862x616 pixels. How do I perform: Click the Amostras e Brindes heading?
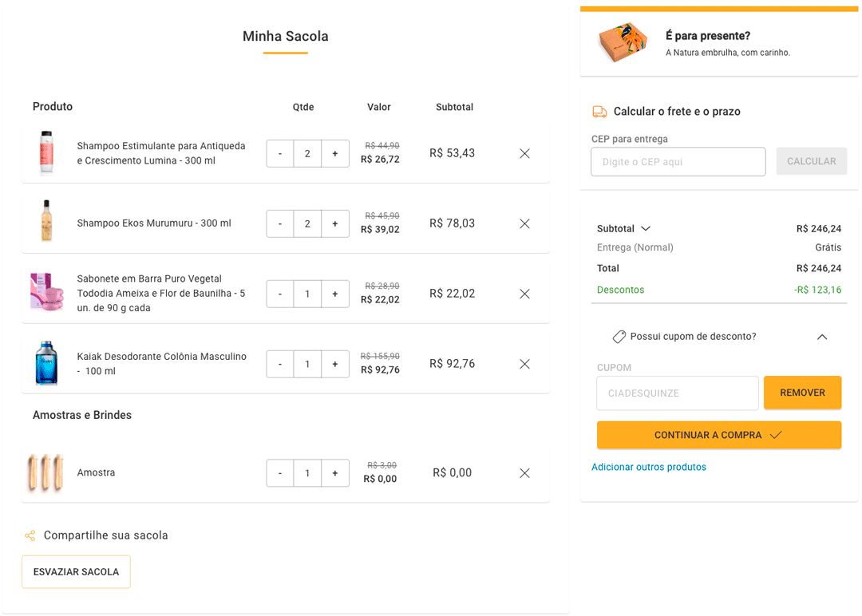point(82,415)
